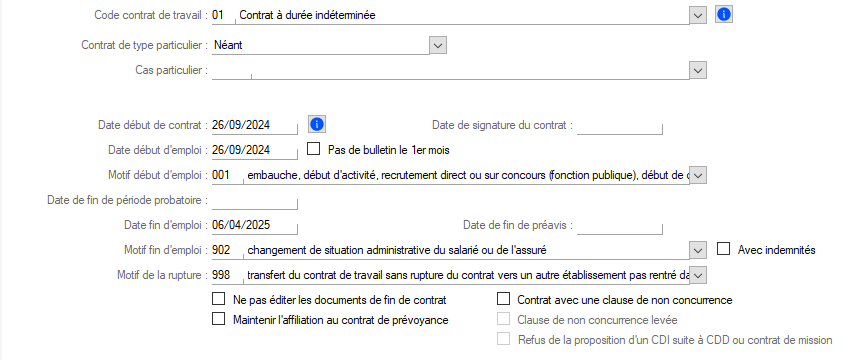The width and height of the screenshot is (852, 360).
Task: Tick the Avec indemnités checkbox
Action: point(723,249)
